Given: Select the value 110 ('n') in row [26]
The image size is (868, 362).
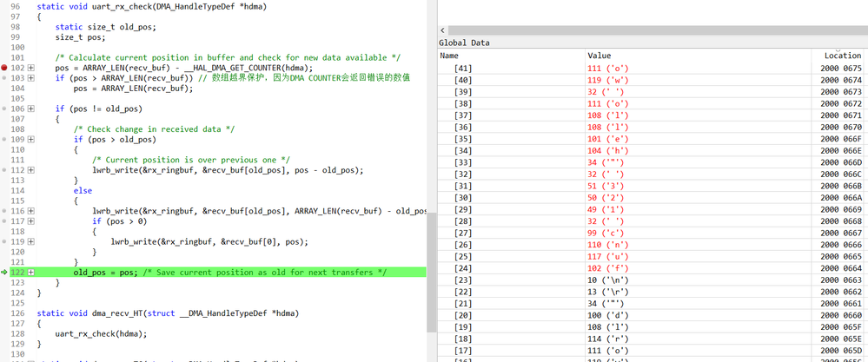Looking at the screenshot, I should click(608, 245).
